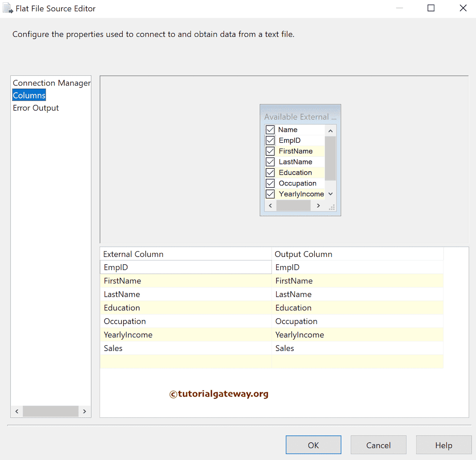Select the EmpID external column cell
Screen dimensions: 476x460
(185, 267)
